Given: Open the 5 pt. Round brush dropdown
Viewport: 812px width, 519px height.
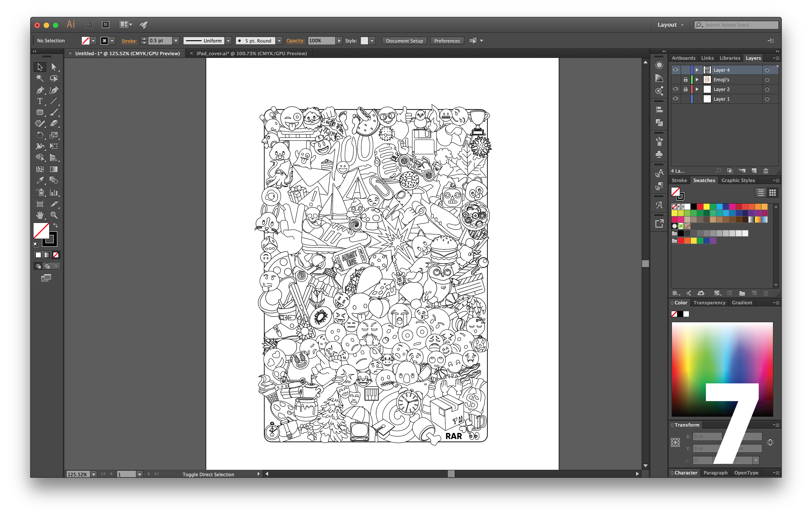Looking at the screenshot, I should 279,41.
